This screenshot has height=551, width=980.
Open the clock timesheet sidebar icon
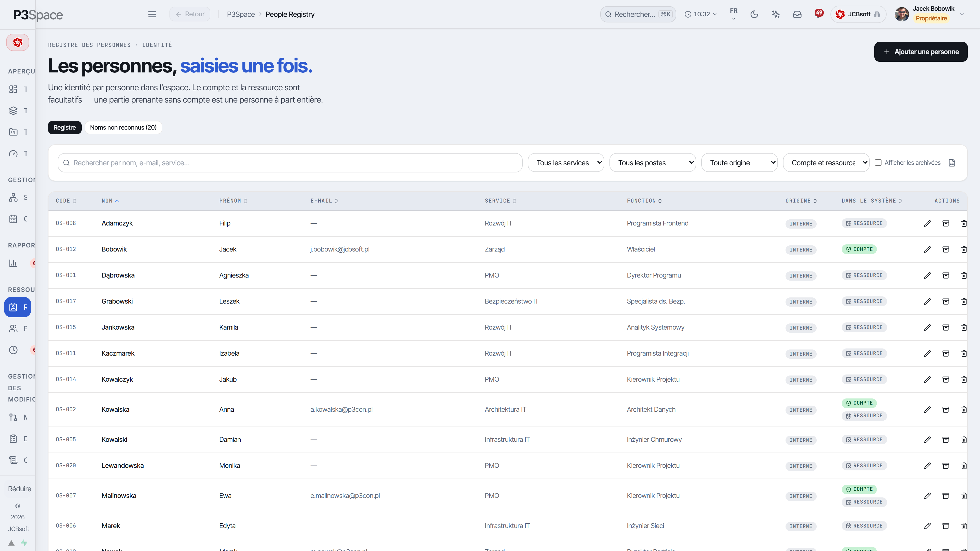13,350
